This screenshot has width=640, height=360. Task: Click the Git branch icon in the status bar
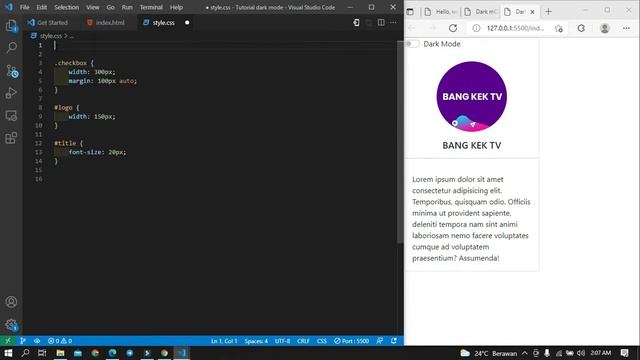23,341
